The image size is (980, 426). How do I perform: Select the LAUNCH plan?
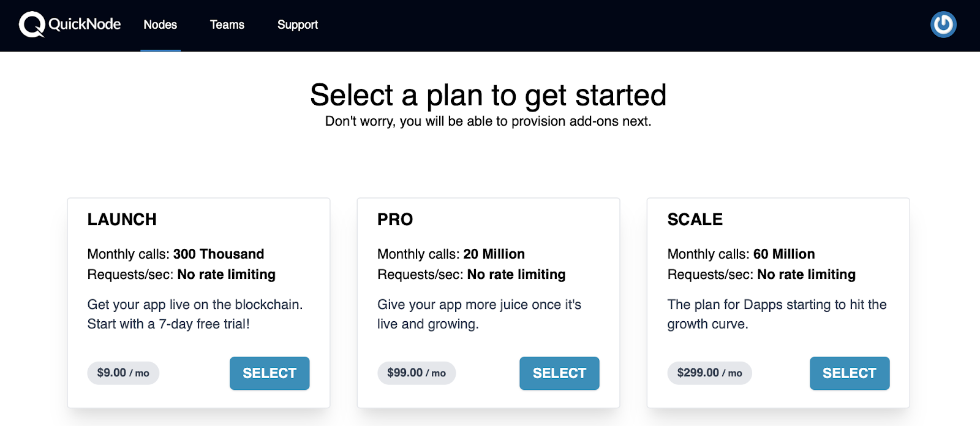269,373
